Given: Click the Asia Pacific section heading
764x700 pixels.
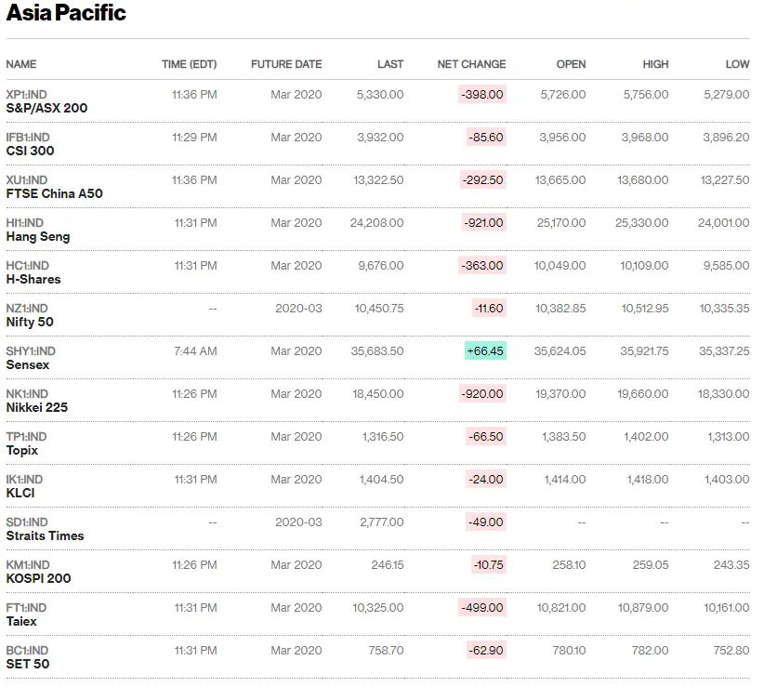Looking at the screenshot, I should point(65,13).
